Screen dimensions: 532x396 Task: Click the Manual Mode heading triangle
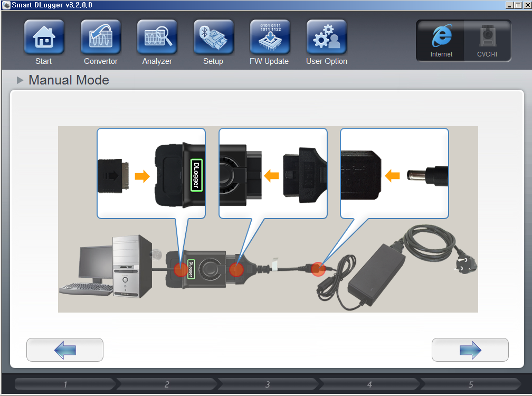20,80
